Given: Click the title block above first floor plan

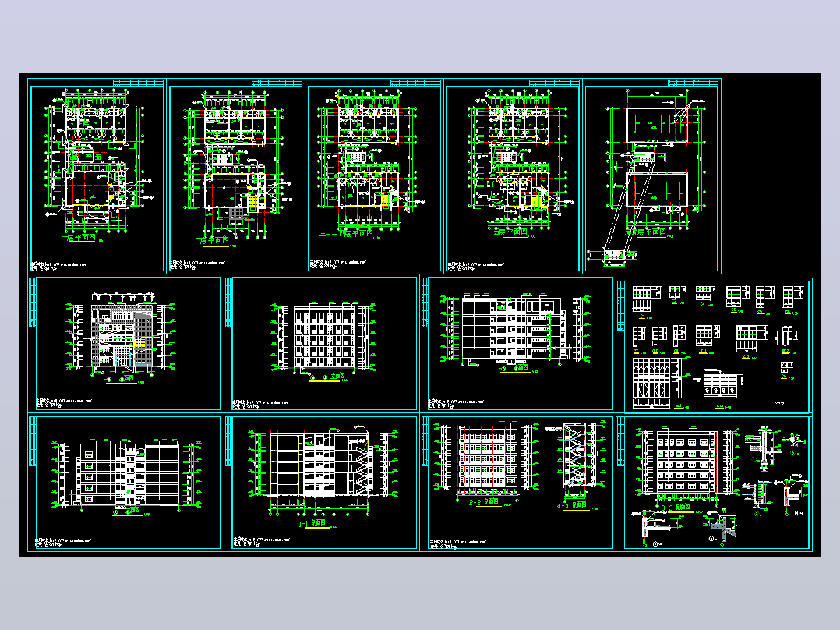Looking at the screenshot, I should [x=138, y=83].
